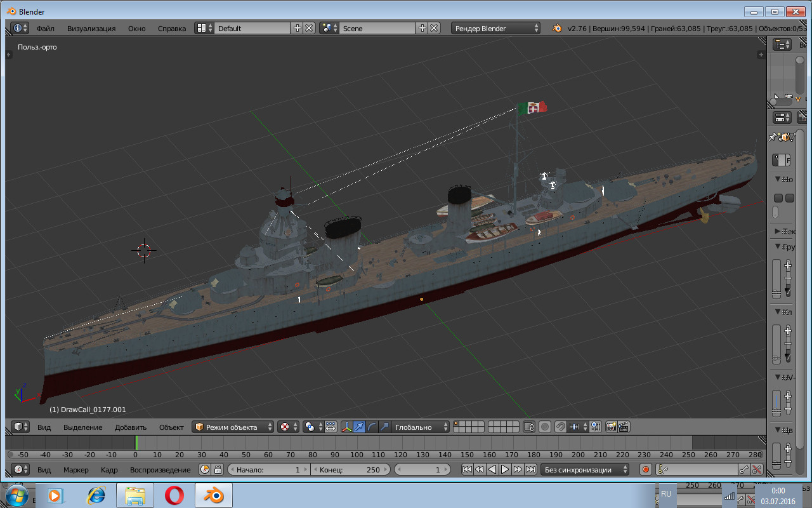Open the Глобально orientation dropdown
Image resolution: width=812 pixels, height=508 pixels.
click(x=420, y=427)
